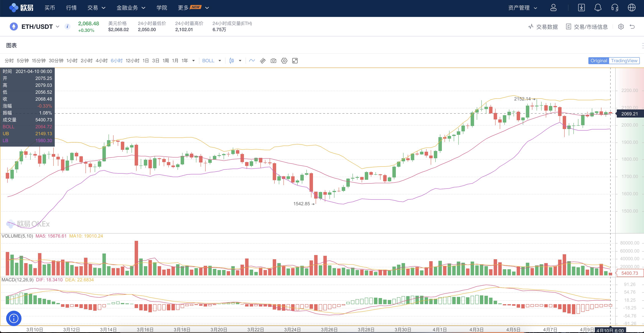
Task: Click the MACD(12,26,9) indicator label
Action: pyautogui.click(x=17, y=280)
